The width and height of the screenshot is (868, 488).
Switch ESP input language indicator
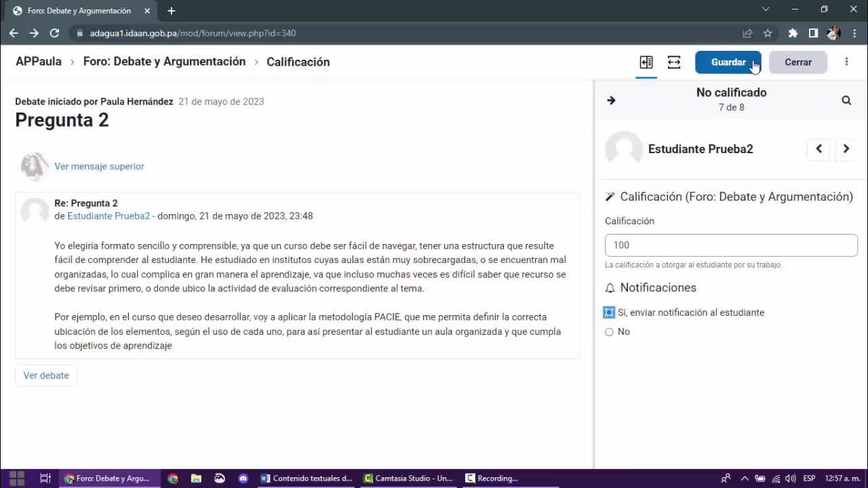(809, 478)
